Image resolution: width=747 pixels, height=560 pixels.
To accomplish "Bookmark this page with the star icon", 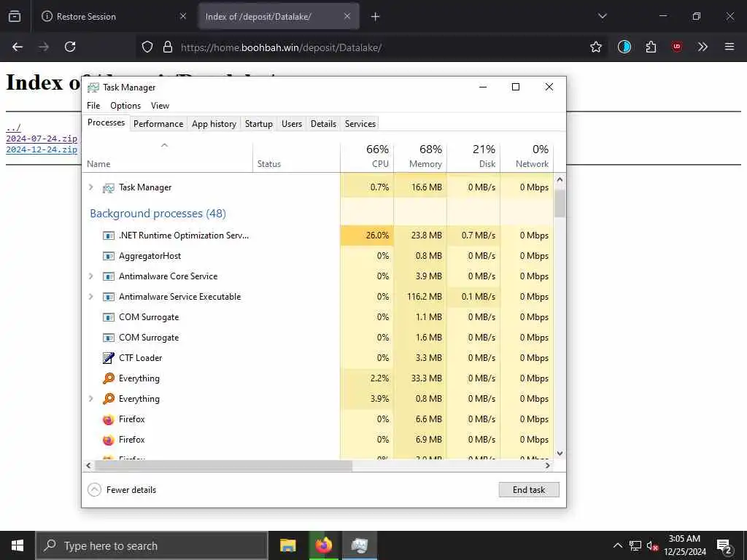I will pyautogui.click(x=595, y=47).
